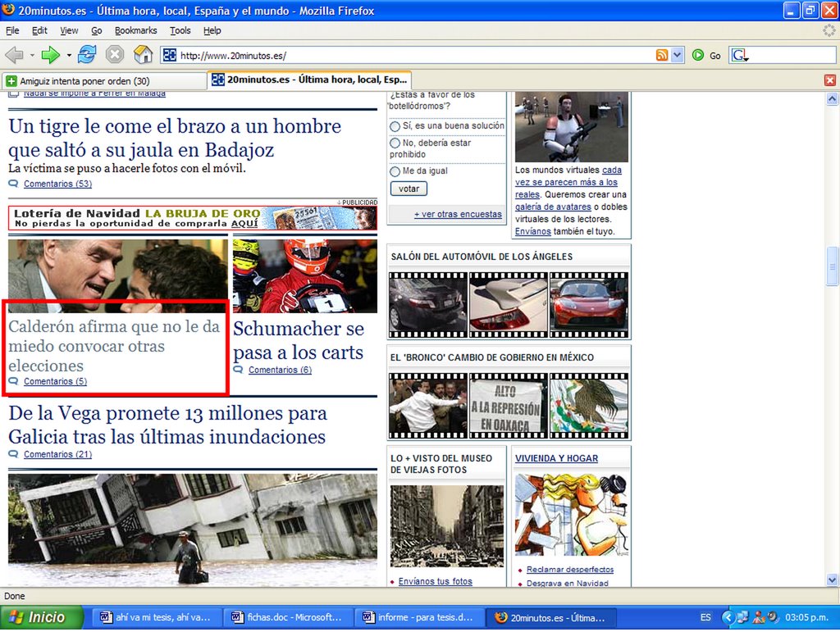The height and width of the screenshot is (632, 840).
Task: Open the Bookmarks menu
Action: (136, 30)
